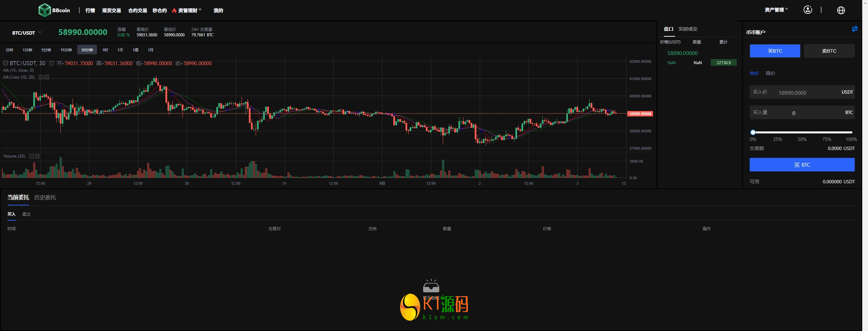Click the 58990.00000 order book price
The width and height of the screenshot is (868, 331).
[683, 53]
